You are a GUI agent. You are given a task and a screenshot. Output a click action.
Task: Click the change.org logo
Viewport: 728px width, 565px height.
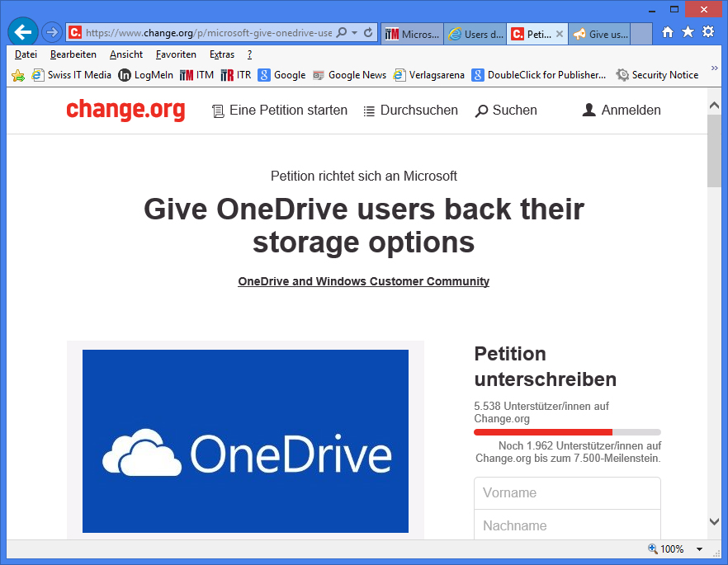coord(125,110)
